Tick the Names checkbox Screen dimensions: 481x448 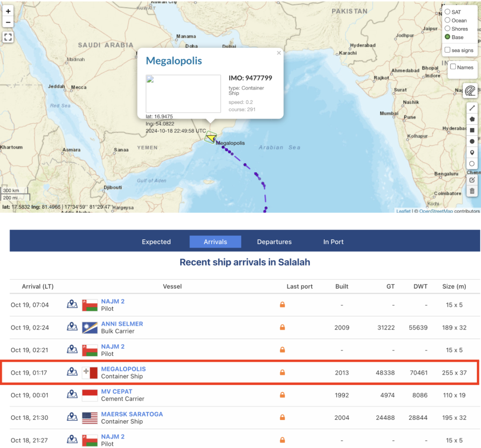point(453,67)
